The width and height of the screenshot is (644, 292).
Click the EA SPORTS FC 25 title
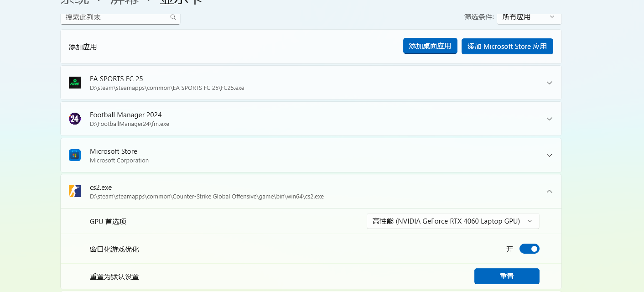[x=116, y=78]
